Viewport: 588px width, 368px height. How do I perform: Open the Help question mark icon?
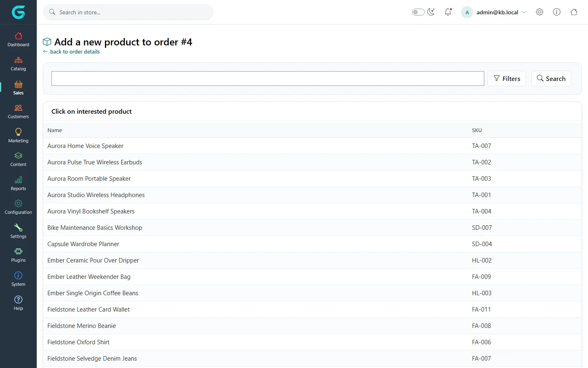click(18, 299)
